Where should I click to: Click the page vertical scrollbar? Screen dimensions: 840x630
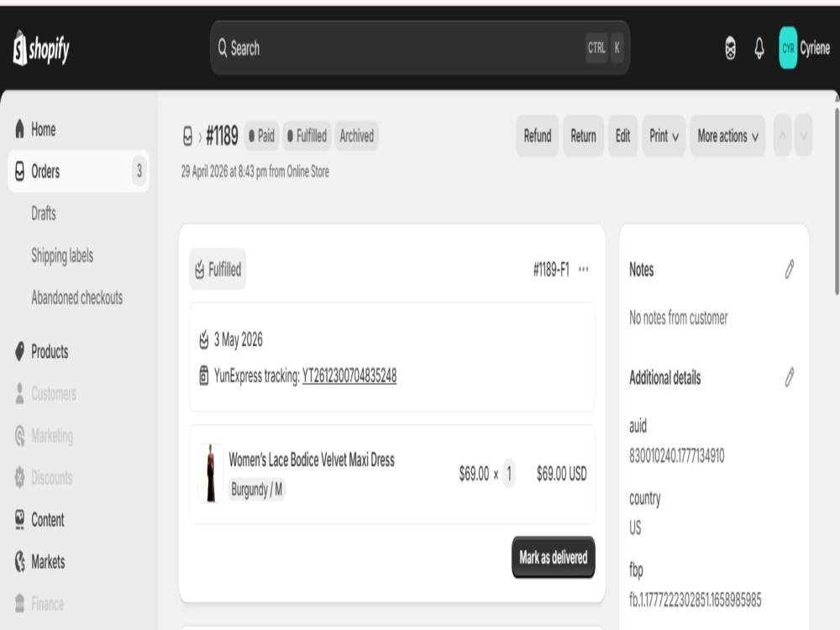tap(837, 201)
